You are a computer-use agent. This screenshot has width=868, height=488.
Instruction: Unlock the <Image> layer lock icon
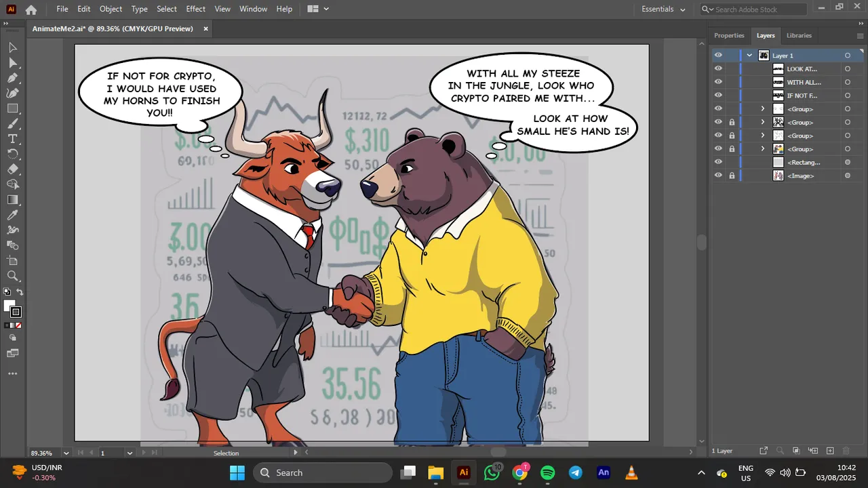732,176
